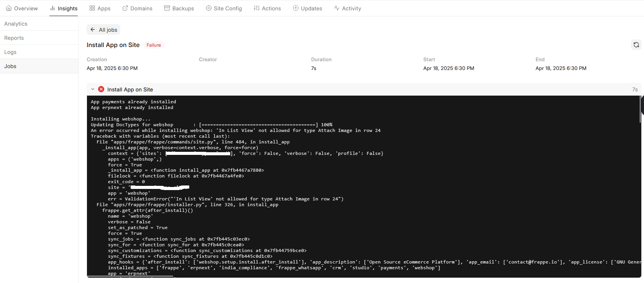Open the Site Config tab

[224, 8]
